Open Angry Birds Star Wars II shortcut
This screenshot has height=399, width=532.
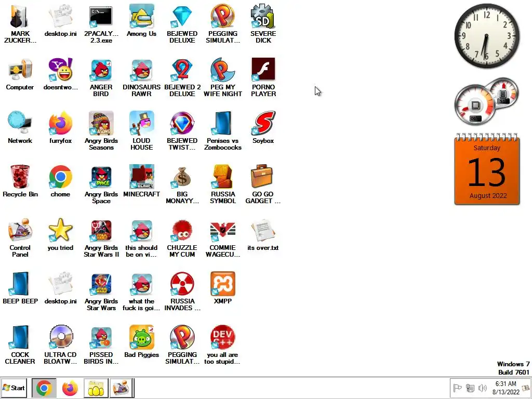[101, 238]
